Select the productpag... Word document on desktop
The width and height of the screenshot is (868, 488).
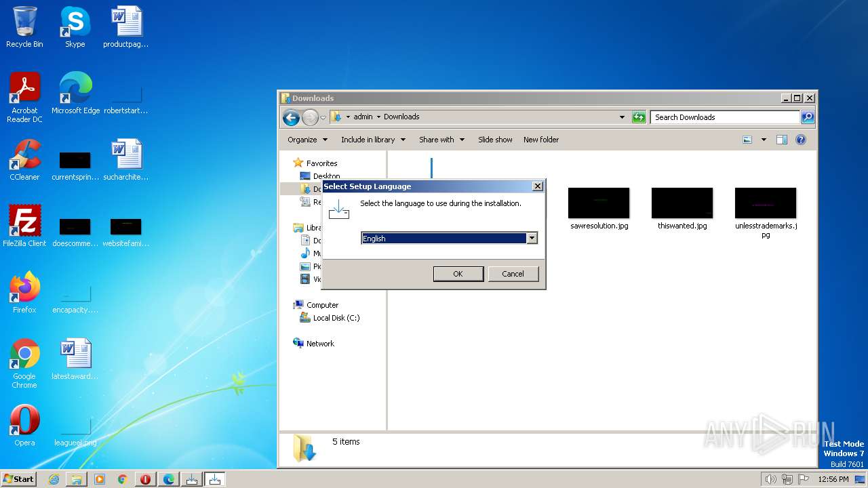click(126, 27)
